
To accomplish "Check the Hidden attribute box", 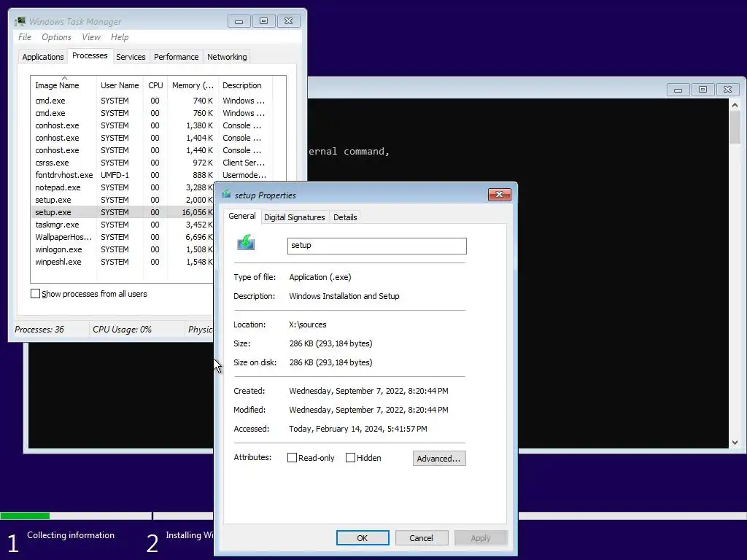I will 350,458.
